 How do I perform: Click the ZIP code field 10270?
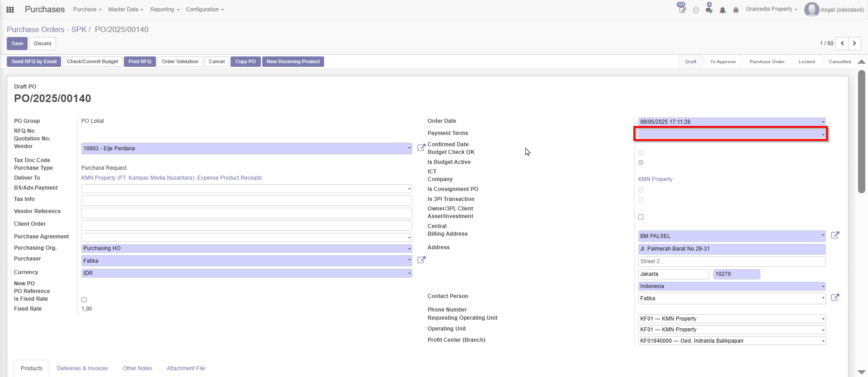[x=736, y=274]
